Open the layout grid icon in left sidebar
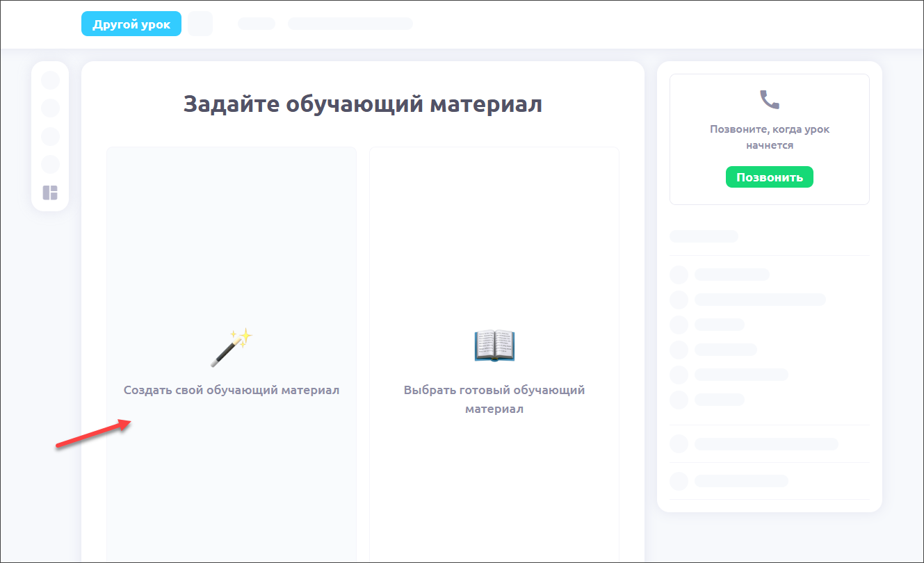Viewport: 924px width, 563px height. click(50, 193)
